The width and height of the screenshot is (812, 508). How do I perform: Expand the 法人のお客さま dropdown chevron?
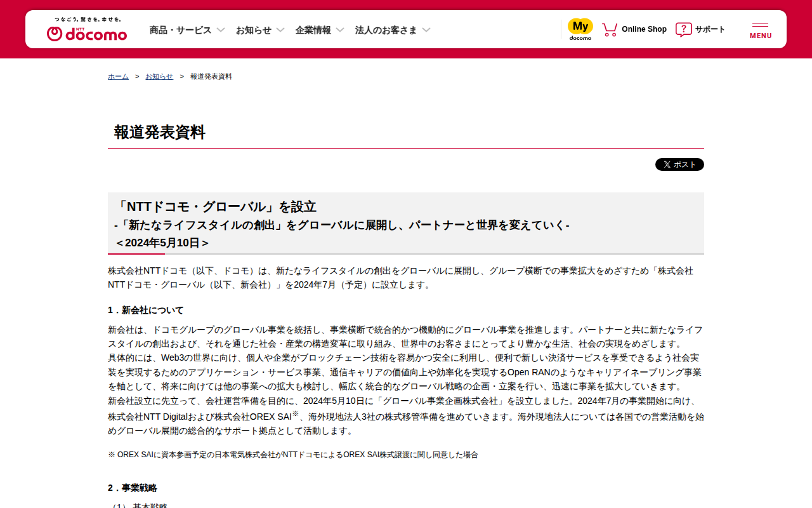point(426,30)
